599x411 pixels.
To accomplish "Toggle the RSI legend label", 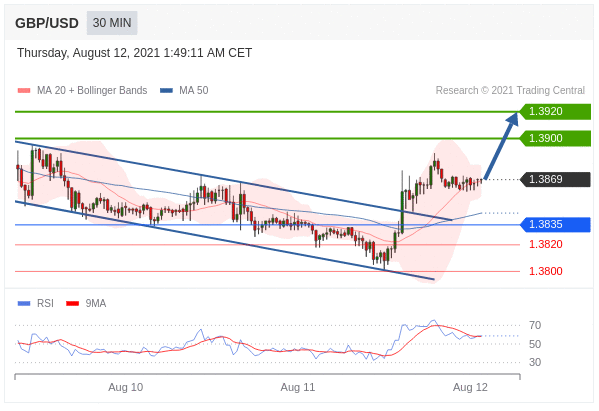I will coord(45,303).
